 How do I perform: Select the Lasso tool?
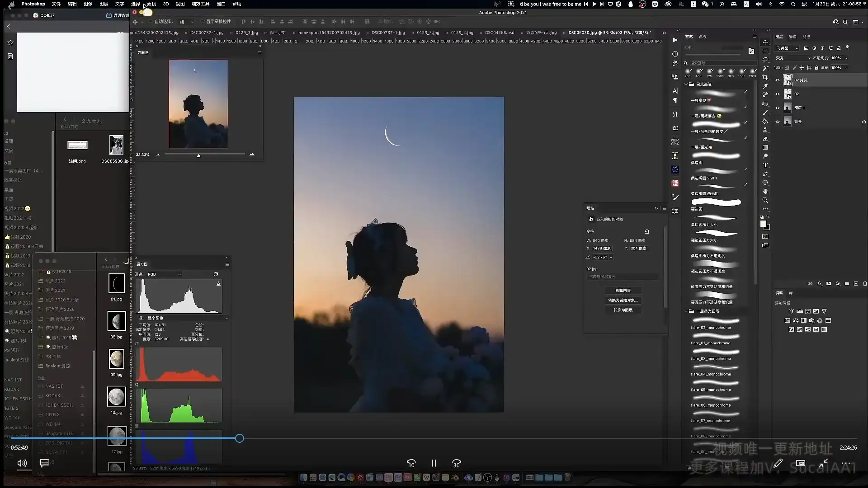[x=765, y=60]
